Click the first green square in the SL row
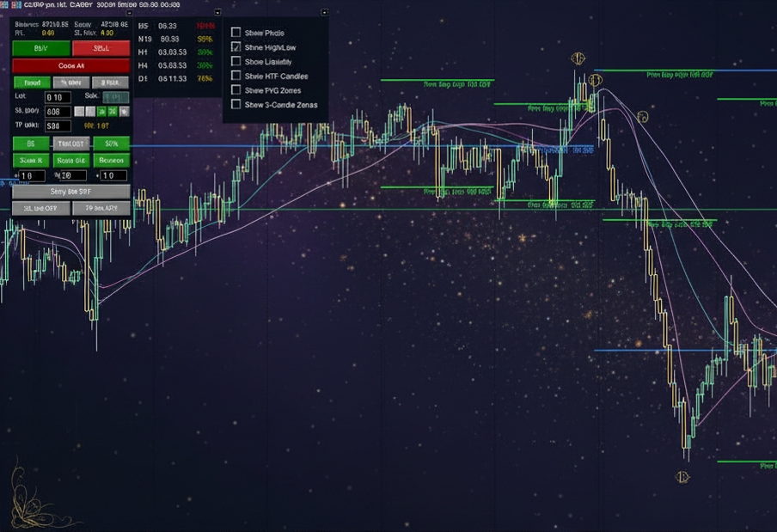 click(x=101, y=111)
